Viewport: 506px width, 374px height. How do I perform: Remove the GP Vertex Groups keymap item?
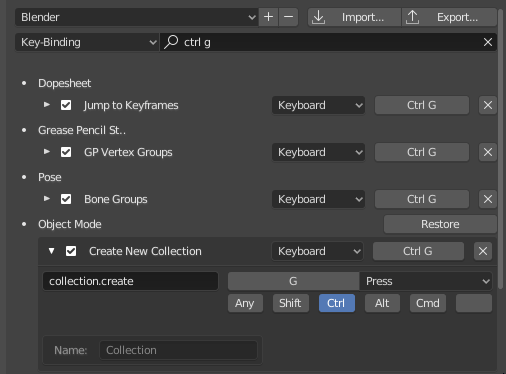[x=488, y=152]
